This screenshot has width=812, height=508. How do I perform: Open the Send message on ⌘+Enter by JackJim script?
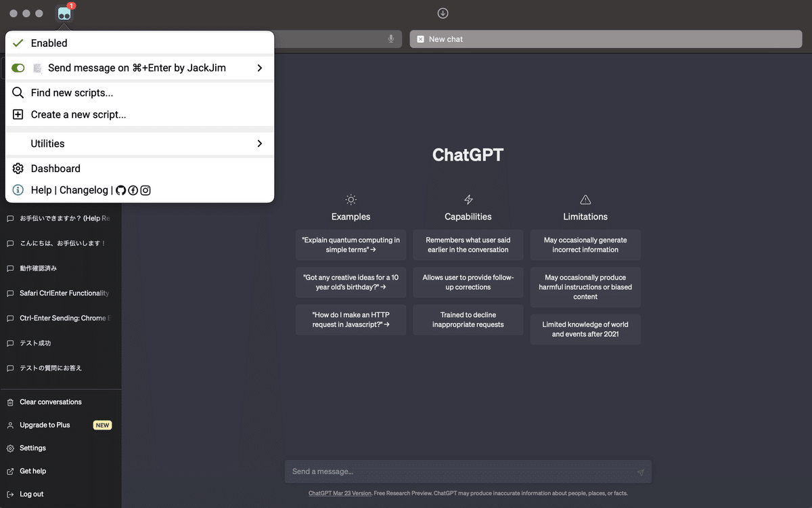click(x=137, y=68)
